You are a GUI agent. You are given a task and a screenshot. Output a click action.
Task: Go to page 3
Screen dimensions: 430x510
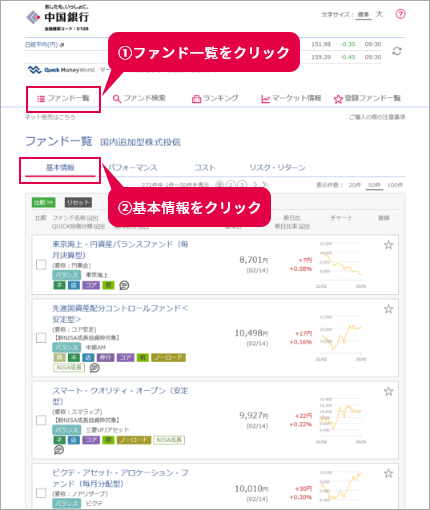click(242, 184)
